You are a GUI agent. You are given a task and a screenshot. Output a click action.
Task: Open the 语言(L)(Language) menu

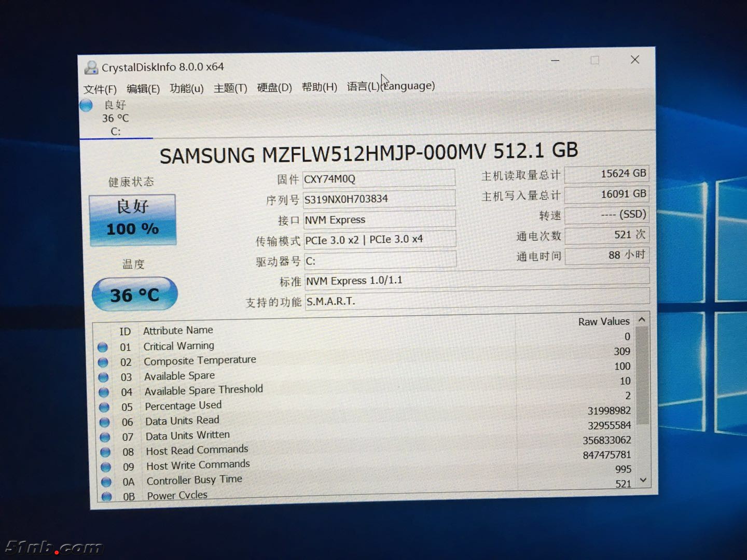click(x=391, y=86)
